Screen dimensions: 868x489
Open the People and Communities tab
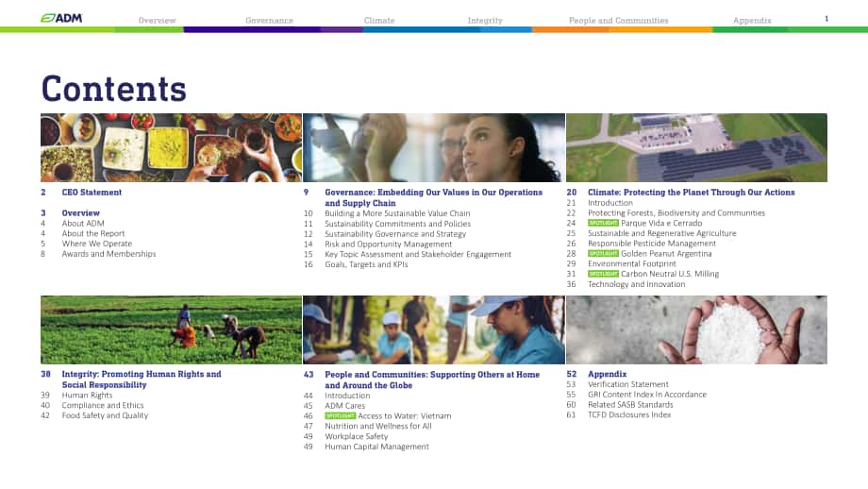pos(618,21)
